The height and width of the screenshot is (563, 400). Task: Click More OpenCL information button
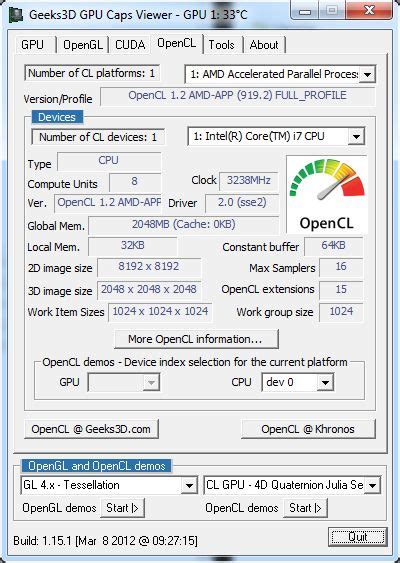(196, 339)
